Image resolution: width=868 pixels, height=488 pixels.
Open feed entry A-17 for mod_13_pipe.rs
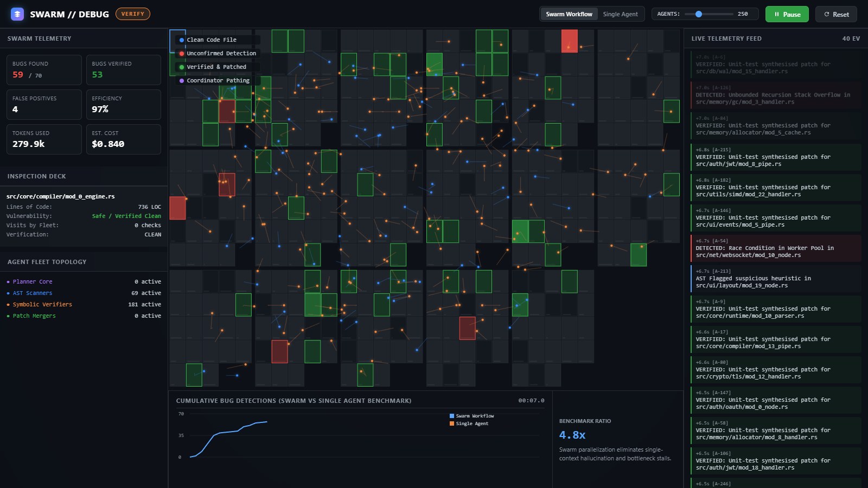tap(776, 339)
